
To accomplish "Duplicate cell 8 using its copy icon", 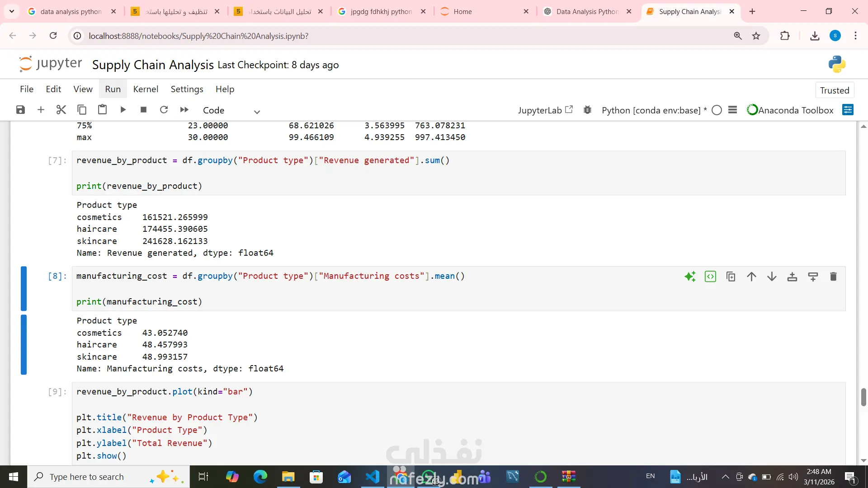I will pyautogui.click(x=731, y=277).
